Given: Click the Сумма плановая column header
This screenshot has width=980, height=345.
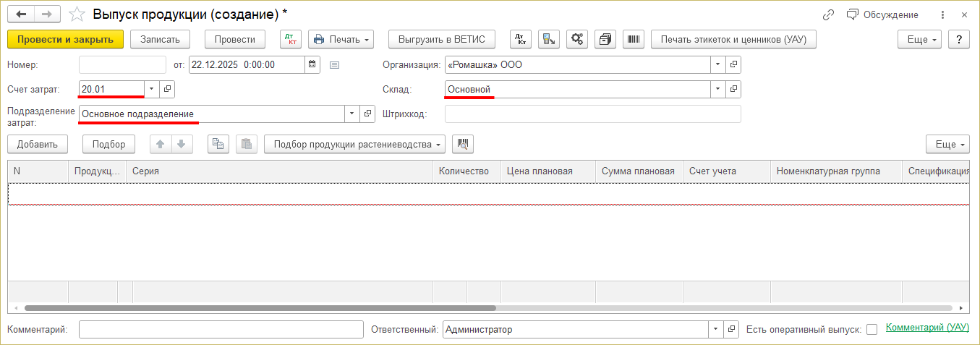Looking at the screenshot, I should 639,171.
